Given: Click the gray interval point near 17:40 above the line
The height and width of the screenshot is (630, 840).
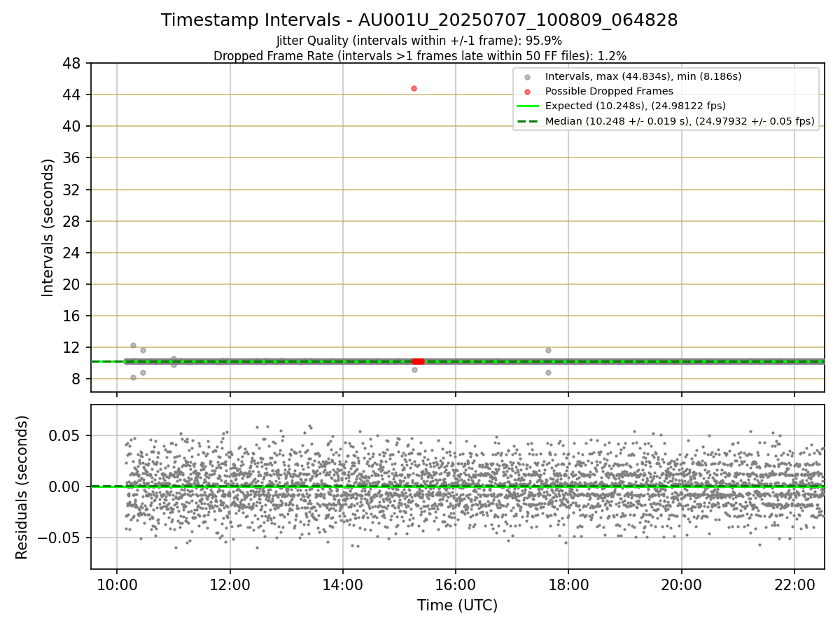Looking at the screenshot, I should coord(548,350).
